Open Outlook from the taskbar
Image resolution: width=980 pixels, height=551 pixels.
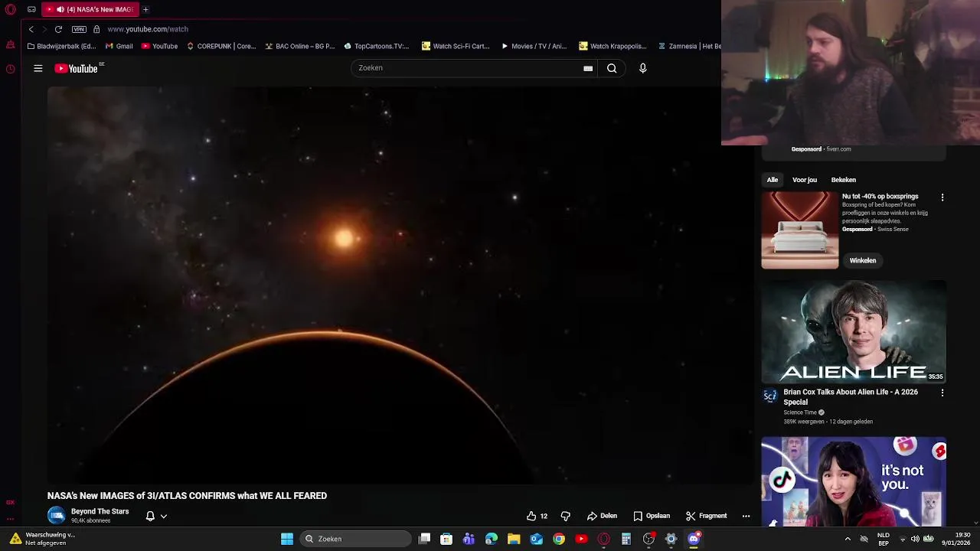click(x=537, y=539)
